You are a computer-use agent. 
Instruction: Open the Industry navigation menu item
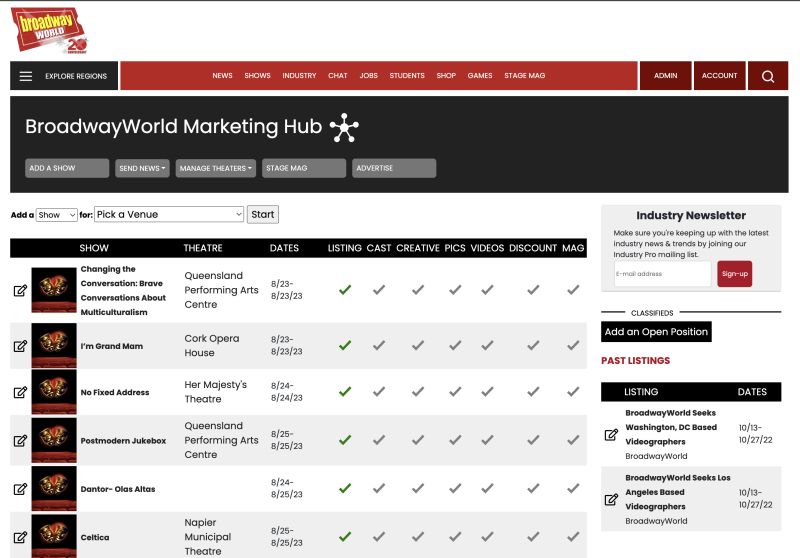pos(299,76)
